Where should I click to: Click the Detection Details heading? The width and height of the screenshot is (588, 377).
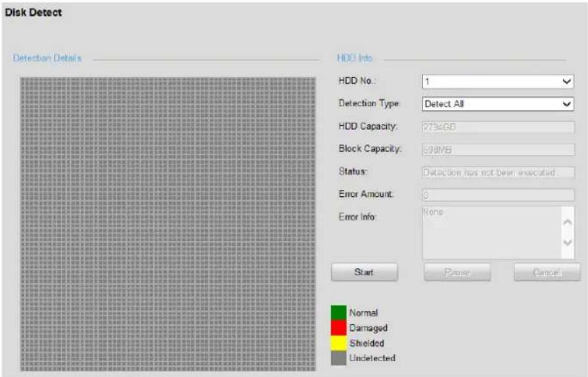[x=47, y=58]
